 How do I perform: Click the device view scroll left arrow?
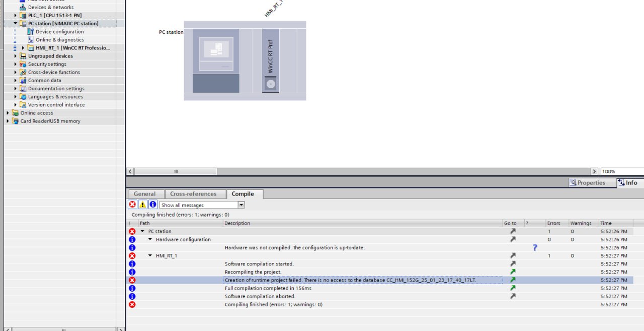click(x=131, y=171)
